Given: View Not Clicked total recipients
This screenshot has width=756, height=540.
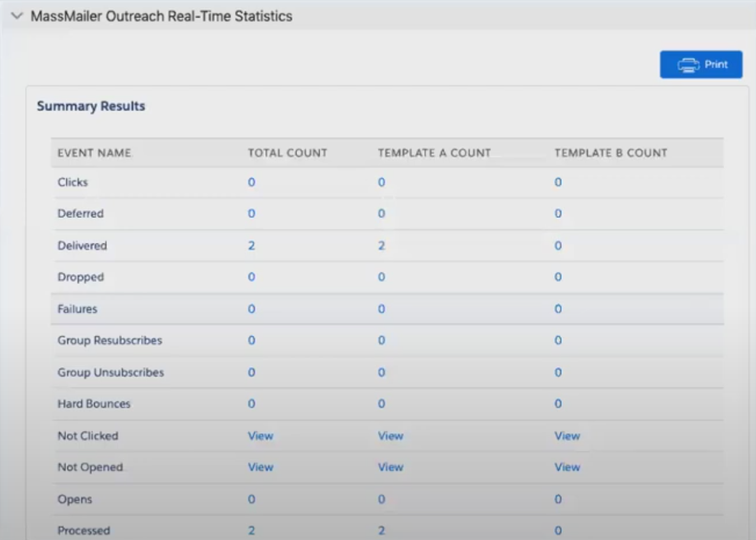Looking at the screenshot, I should coord(260,436).
